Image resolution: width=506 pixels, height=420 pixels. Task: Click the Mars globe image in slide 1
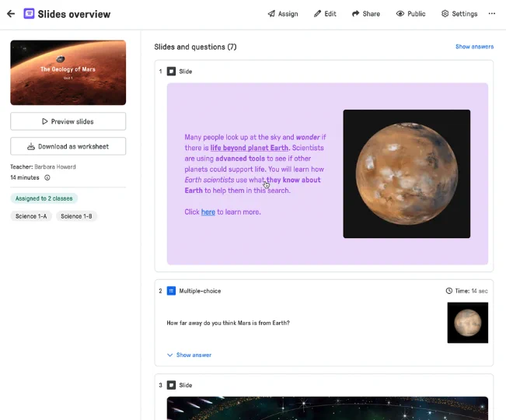tap(407, 174)
